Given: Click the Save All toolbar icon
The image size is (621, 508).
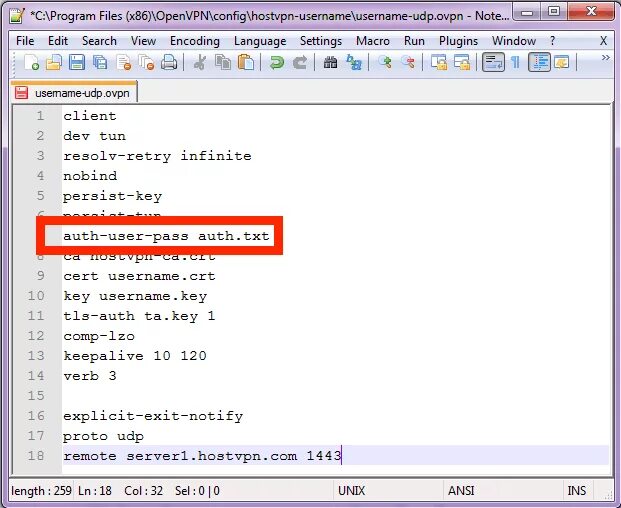Looking at the screenshot, I should pos(100,63).
